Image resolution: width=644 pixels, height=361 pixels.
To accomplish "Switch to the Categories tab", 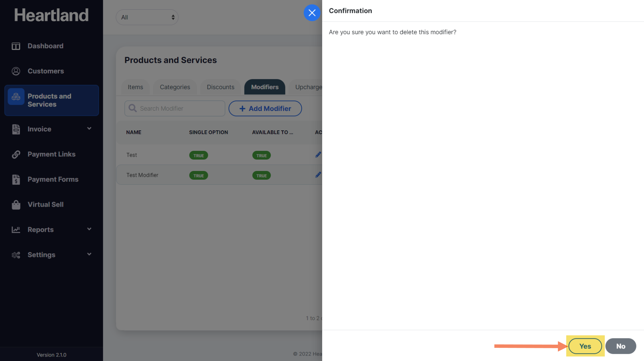I will coord(175,87).
